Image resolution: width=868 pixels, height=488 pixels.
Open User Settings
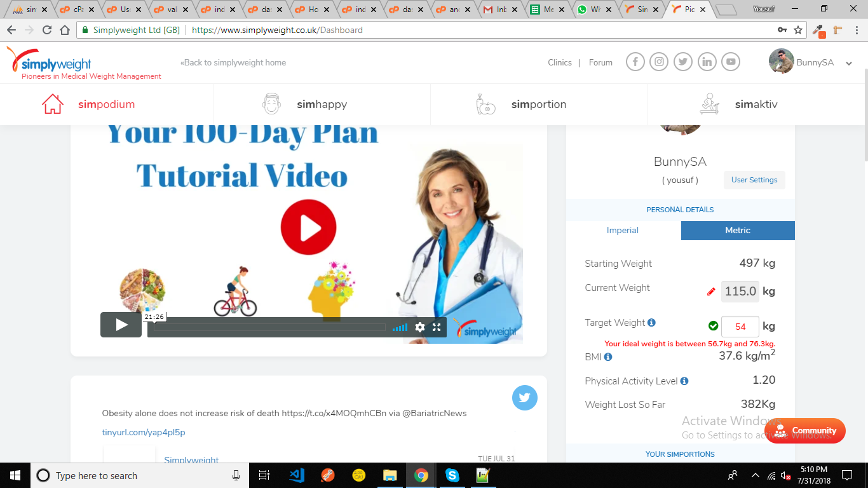pos(754,180)
